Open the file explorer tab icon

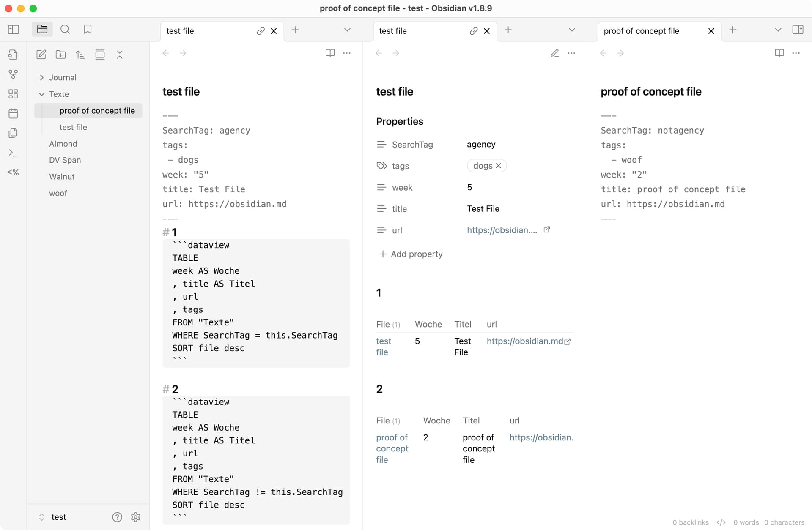point(42,29)
